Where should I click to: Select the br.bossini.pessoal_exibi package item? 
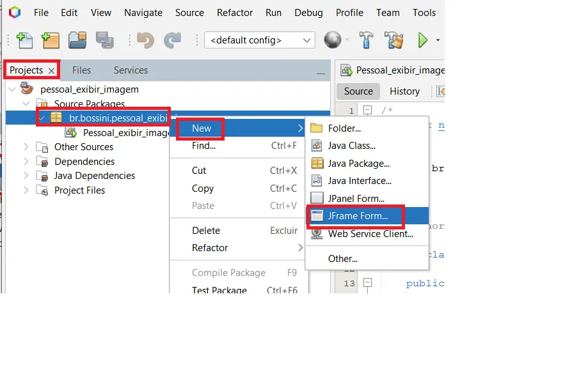pyautogui.click(x=118, y=118)
